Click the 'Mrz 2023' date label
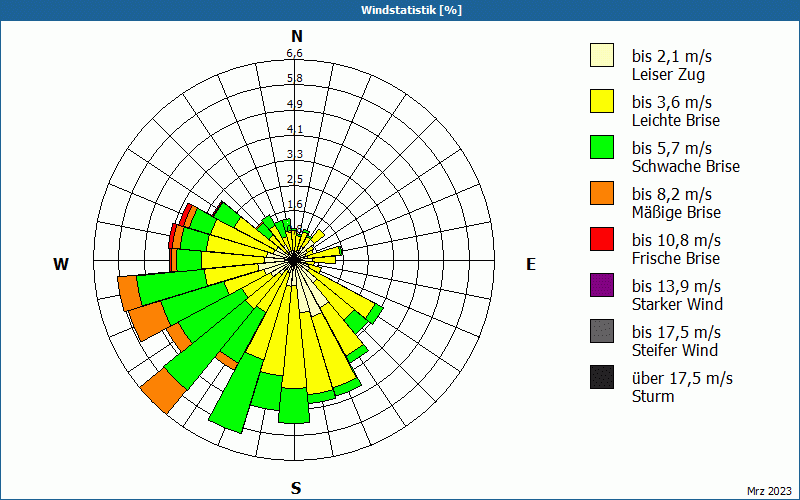The image size is (800, 500). tap(769, 491)
